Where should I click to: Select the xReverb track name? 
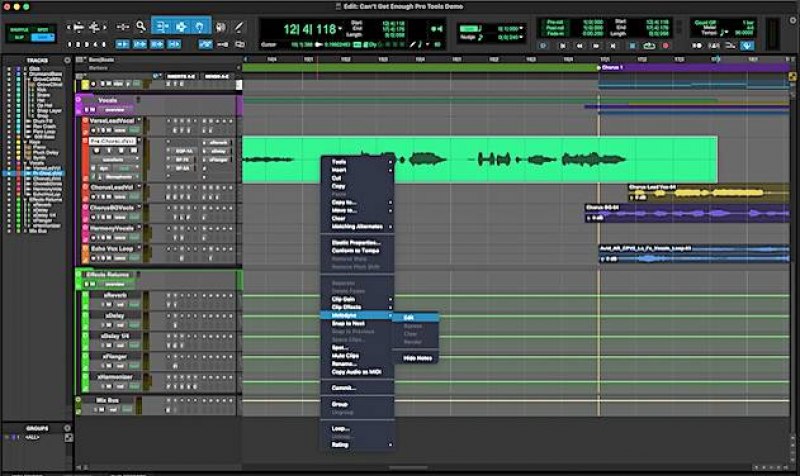(x=115, y=295)
